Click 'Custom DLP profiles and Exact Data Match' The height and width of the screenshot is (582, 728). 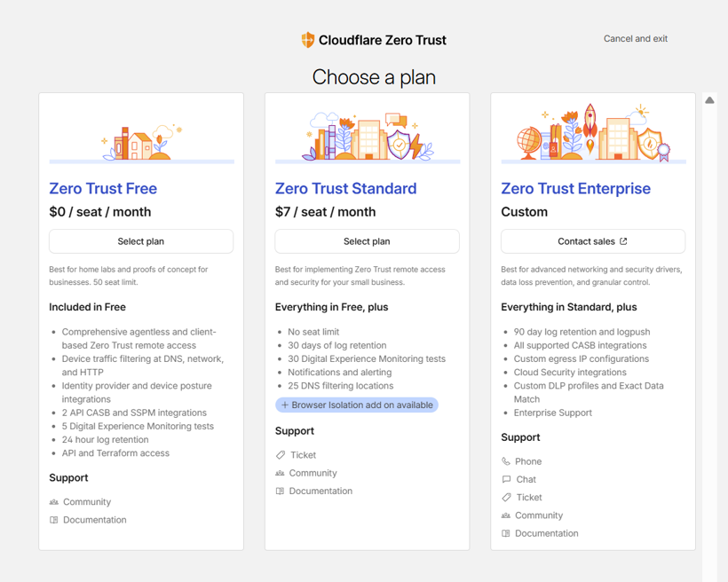click(x=589, y=392)
